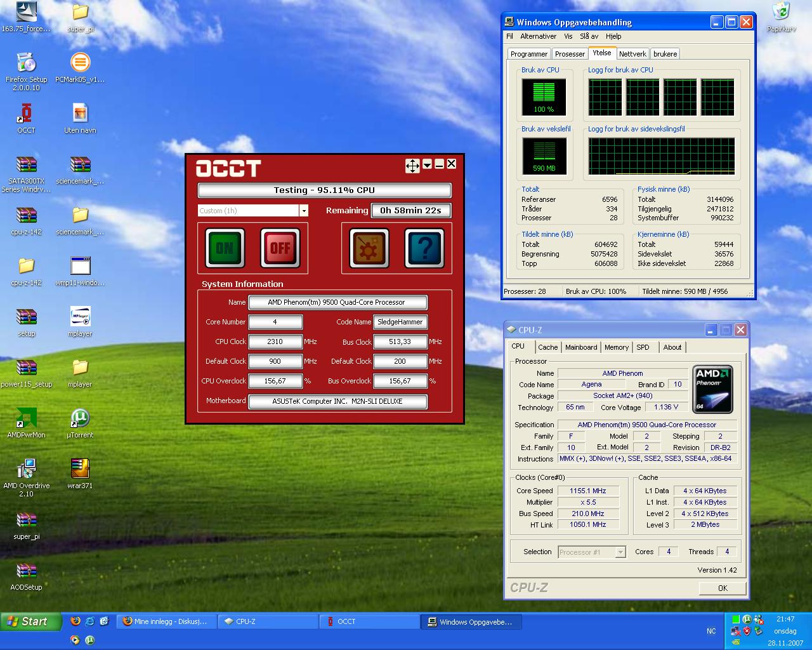Screen dimensions: 812x650
Task: Open the CPU-Z Processor selection dropdown
Action: pos(620,552)
